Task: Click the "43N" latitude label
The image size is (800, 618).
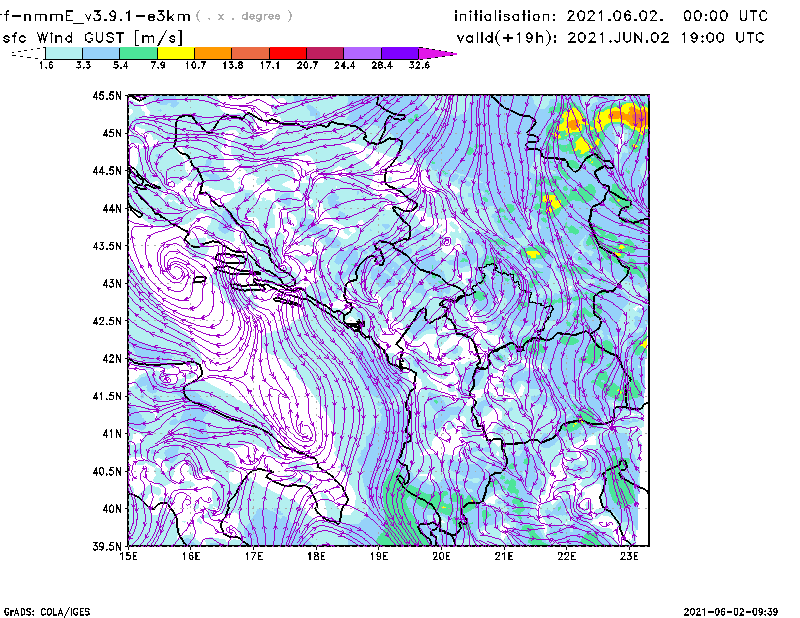Action: pos(112,283)
